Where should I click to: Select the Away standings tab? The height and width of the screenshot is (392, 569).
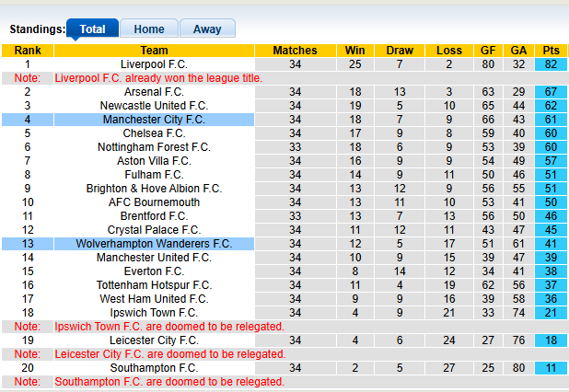tap(207, 29)
